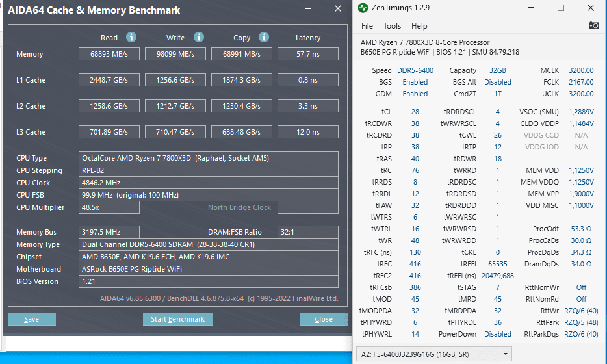Click the CPU Stepping field RPL-B2
Viewport: 607px width, 364px height.
(x=209, y=170)
